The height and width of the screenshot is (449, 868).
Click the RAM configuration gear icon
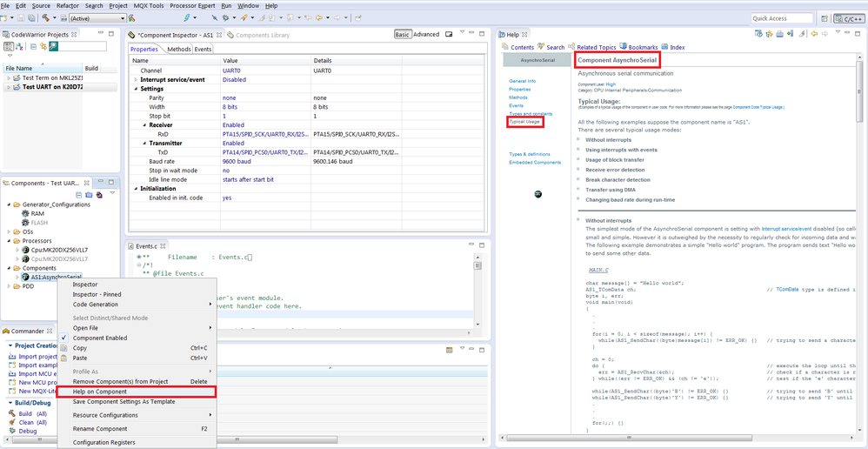click(x=25, y=214)
